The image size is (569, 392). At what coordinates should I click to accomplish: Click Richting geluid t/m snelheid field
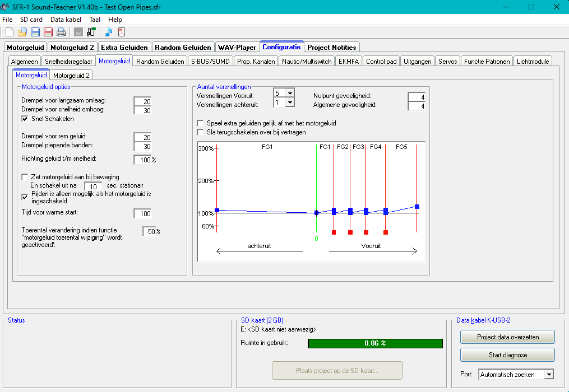click(x=142, y=160)
